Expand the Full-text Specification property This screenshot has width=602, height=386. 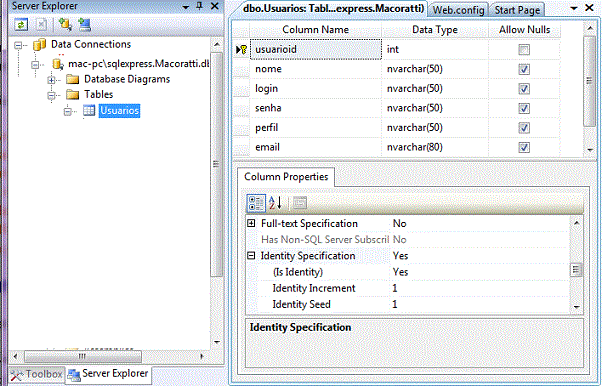click(251, 223)
